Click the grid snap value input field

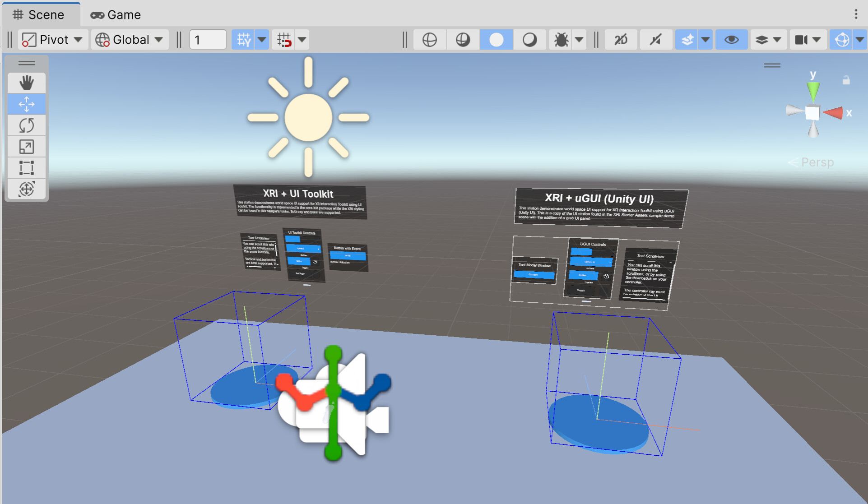(208, 39)
